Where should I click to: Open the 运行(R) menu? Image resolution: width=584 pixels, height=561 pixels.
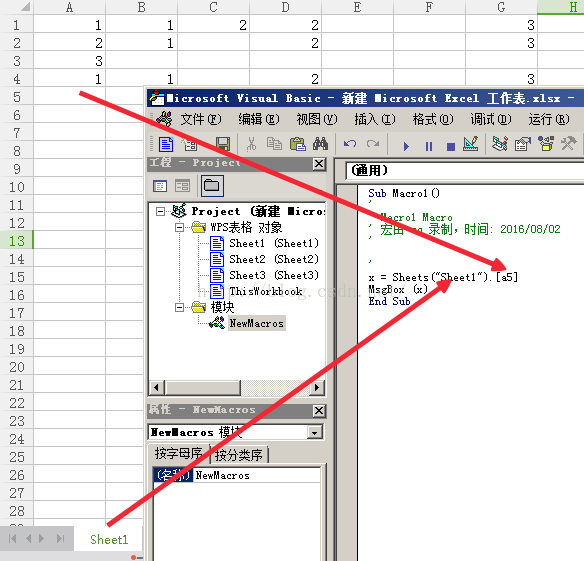[x=549, y=120]
